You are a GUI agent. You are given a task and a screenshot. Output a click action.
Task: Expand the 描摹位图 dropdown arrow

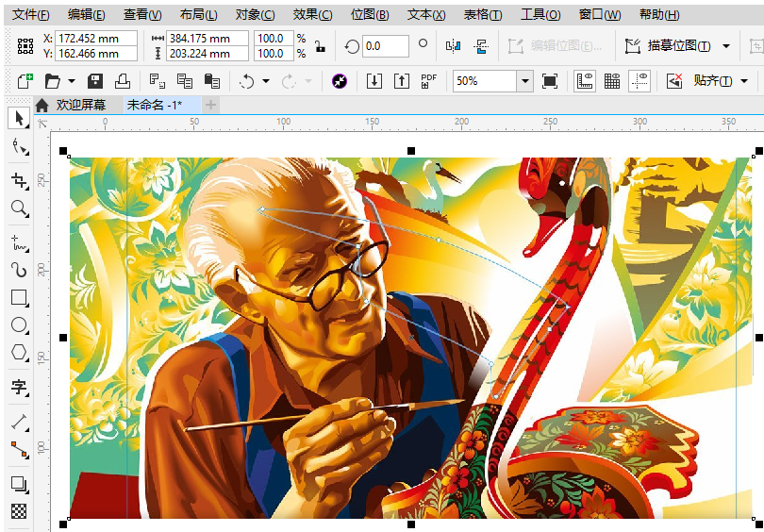tap(726, 46)
